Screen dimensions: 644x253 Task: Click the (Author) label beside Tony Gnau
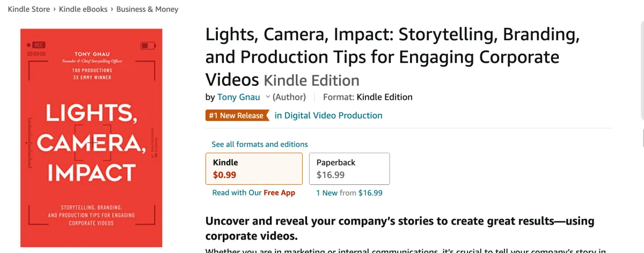[x=289, y=97]
